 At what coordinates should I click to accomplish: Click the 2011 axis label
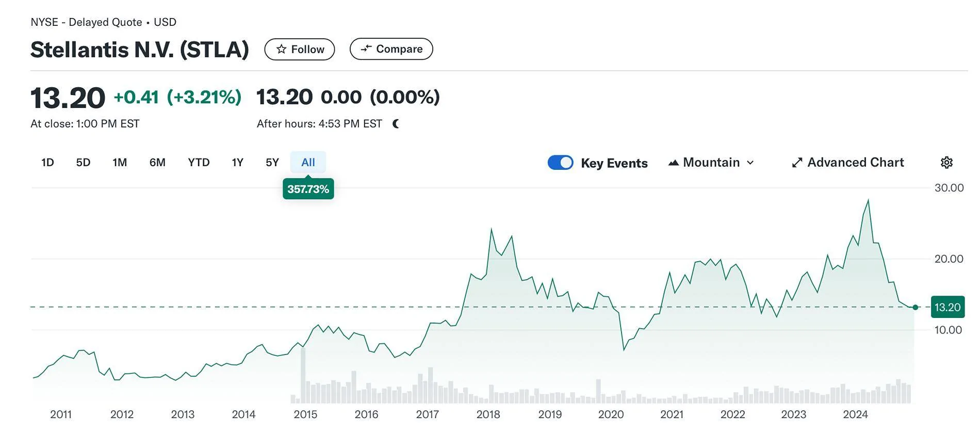(61, 414)
